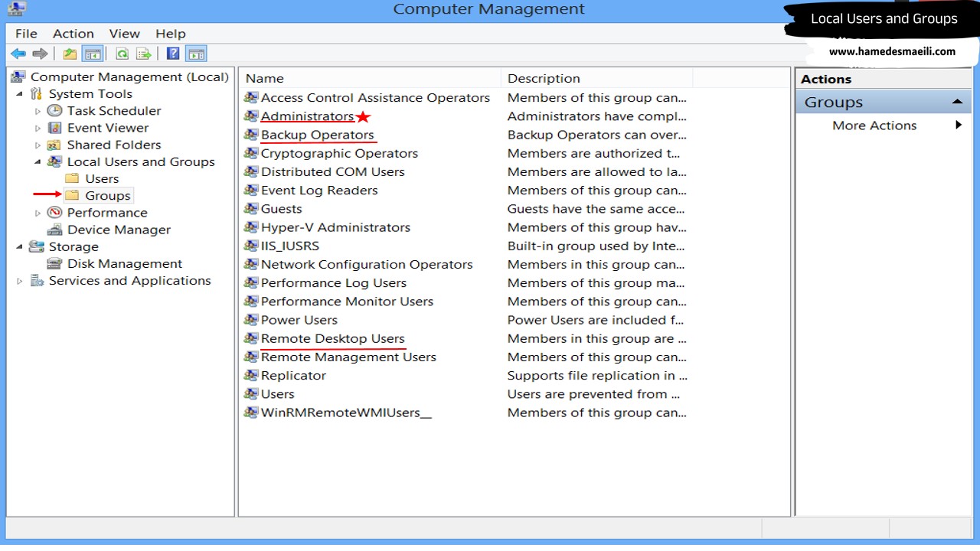Click More Actions in the Actions pane
The image size is (980, 551).
pos(874,126)
